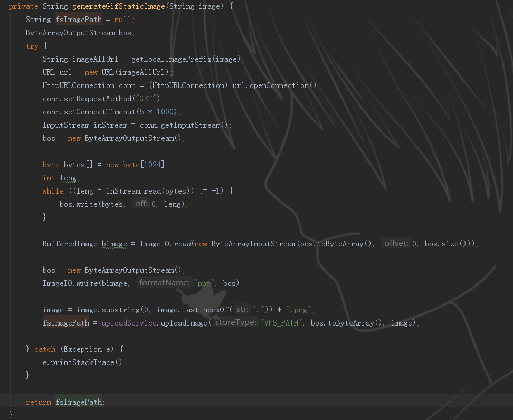Viewport: 513px width, 420px height.
Task: Click the bos.write method call
Action: pos(79,204)
